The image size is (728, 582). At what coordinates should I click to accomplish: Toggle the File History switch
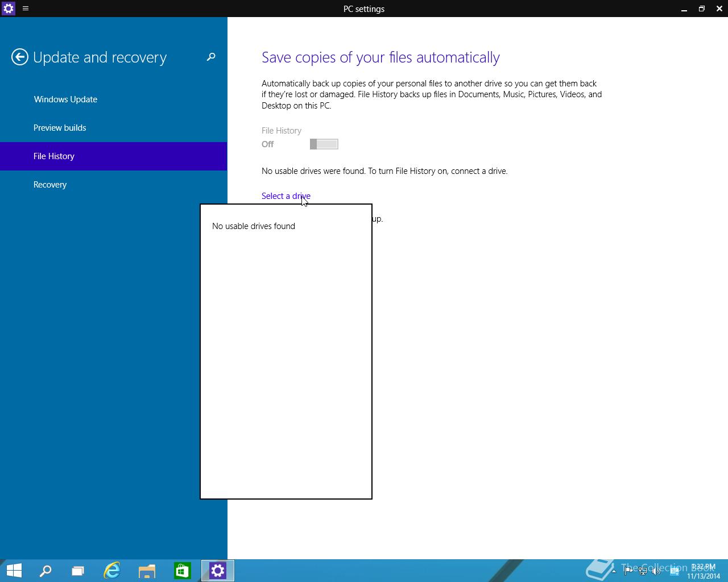tap(324, 144)
